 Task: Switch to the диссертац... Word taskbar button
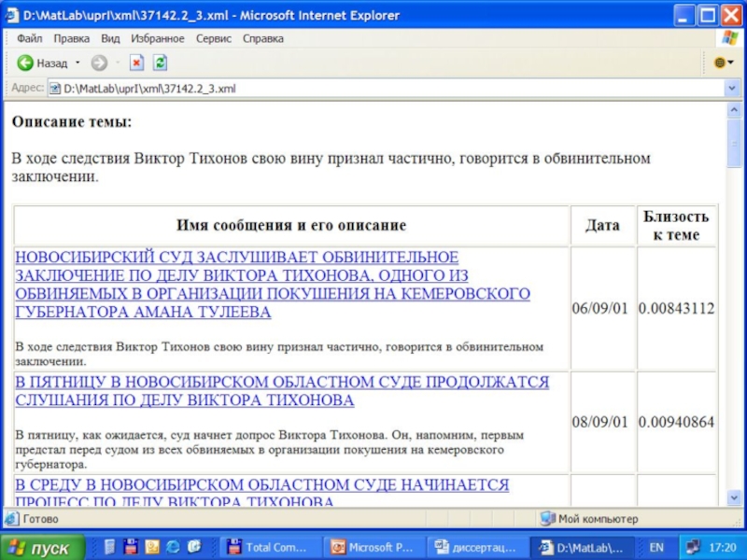477,547
